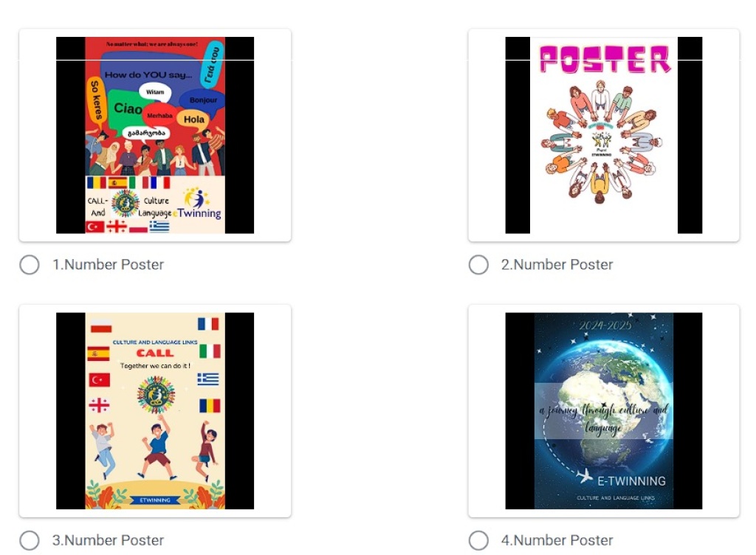Click the 'Hola' speech bubble on poster one
Viewport: 756px width, 555px height.
click(193, 120)
